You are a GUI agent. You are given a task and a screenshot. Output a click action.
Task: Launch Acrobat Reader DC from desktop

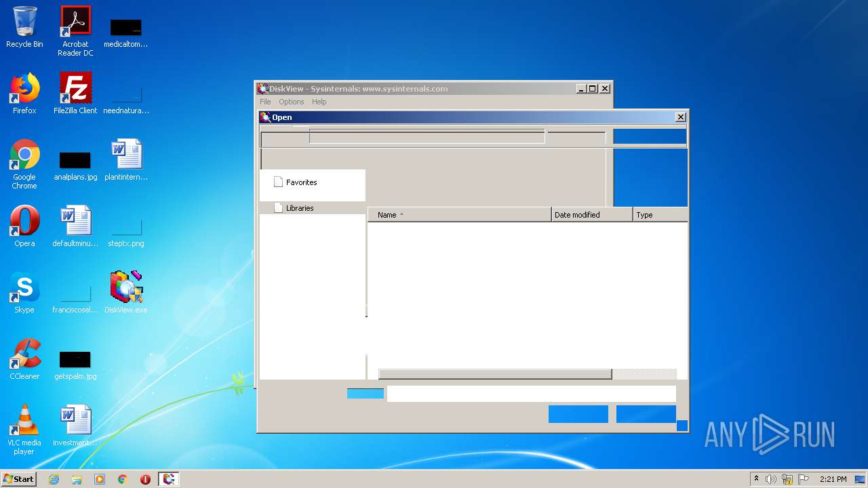75,32
